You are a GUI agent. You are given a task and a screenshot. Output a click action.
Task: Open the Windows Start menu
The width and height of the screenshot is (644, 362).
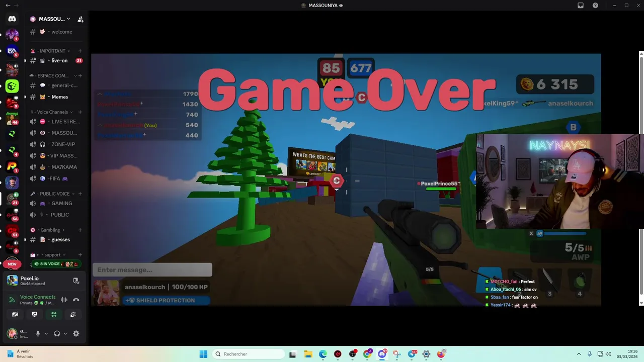[203, 354]
